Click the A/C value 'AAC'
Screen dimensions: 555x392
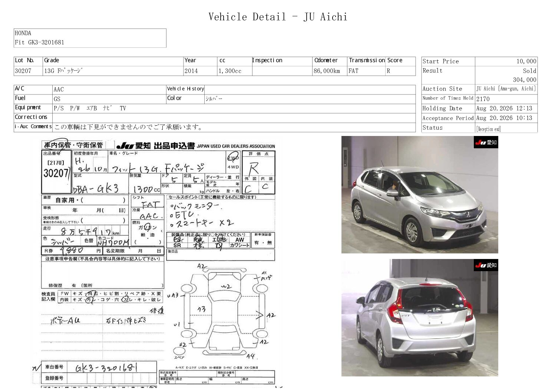coord(59,89)
